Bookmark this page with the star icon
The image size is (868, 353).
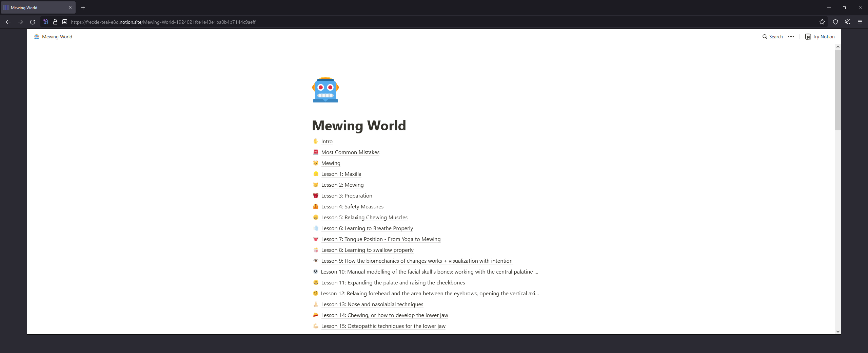click(822, 22)
